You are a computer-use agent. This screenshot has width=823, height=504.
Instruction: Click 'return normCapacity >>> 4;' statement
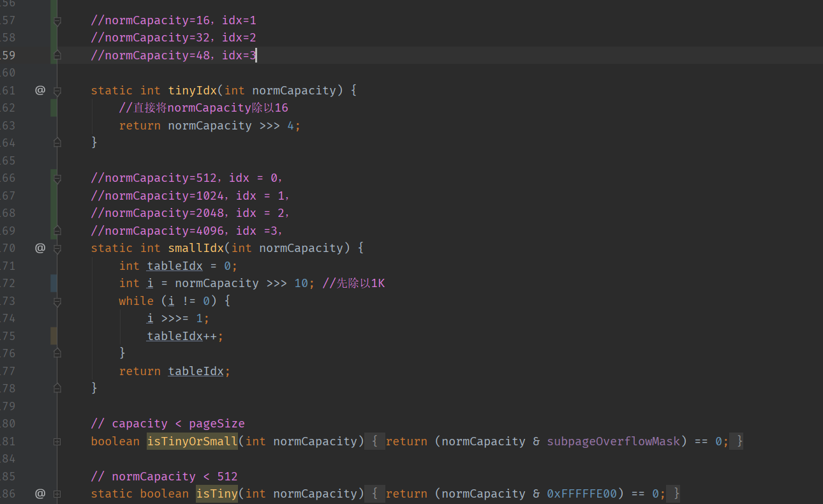[x=210, y=125]
